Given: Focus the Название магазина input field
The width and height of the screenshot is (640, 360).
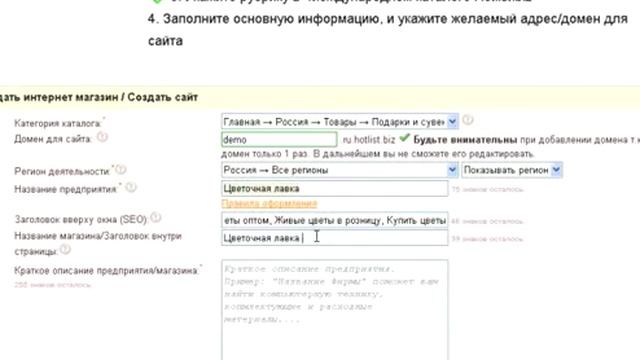Looking at the screenshot, I should (335, 238).
